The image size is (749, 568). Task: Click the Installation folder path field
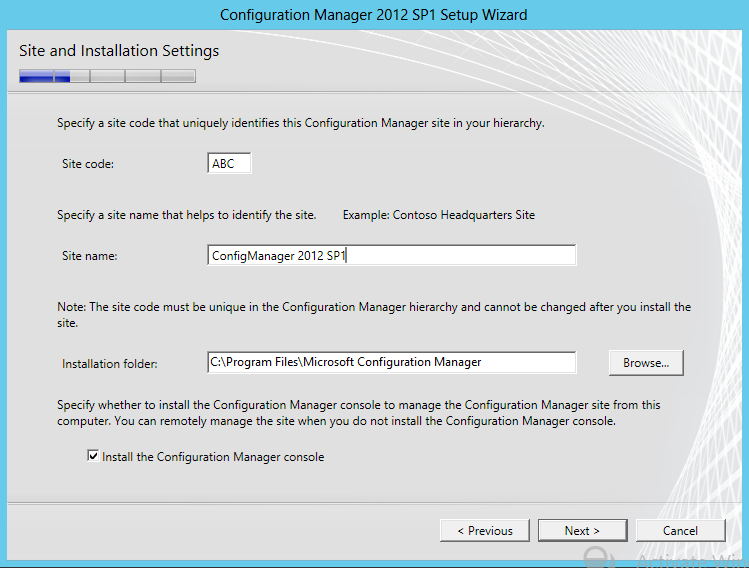(x=392, y=362)
